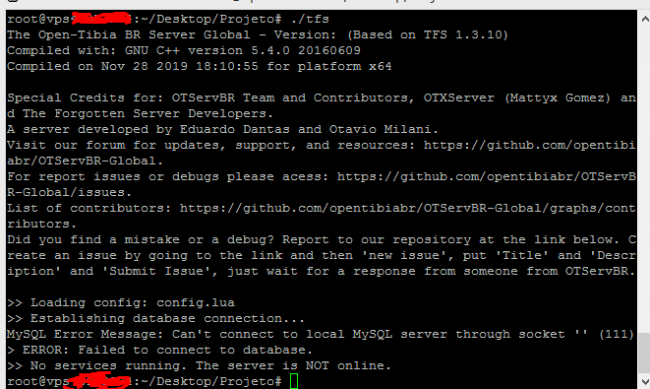Click 'No services running' status line

pyautogui.click(x=199, y=366)
